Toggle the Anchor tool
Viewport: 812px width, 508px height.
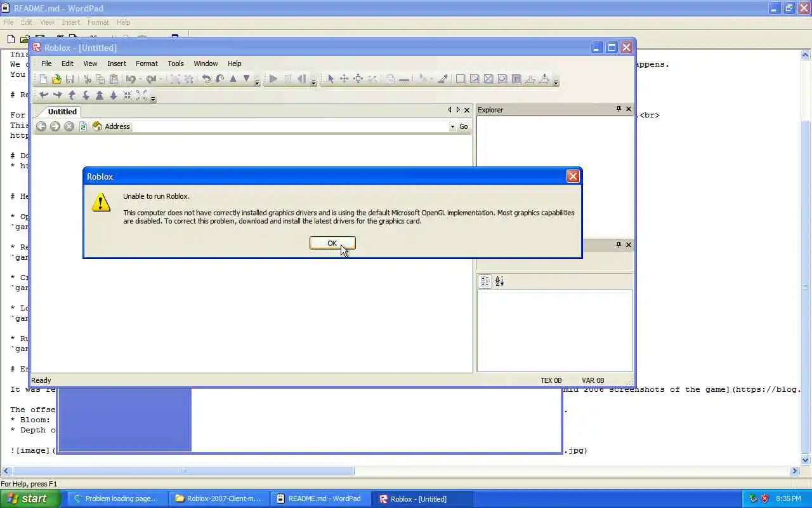click(403, 79)
